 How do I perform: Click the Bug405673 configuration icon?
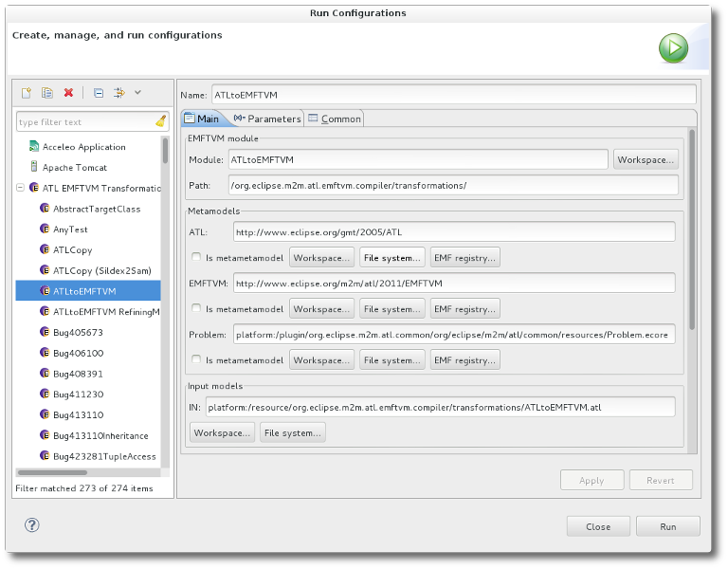point(45,332)
